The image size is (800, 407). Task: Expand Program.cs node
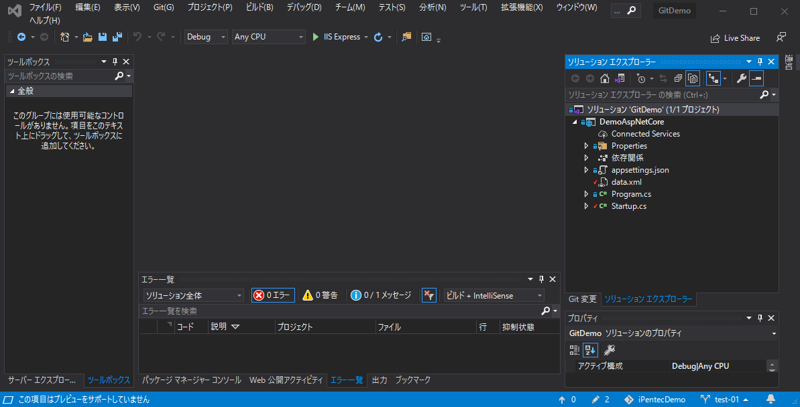(586, 194)
